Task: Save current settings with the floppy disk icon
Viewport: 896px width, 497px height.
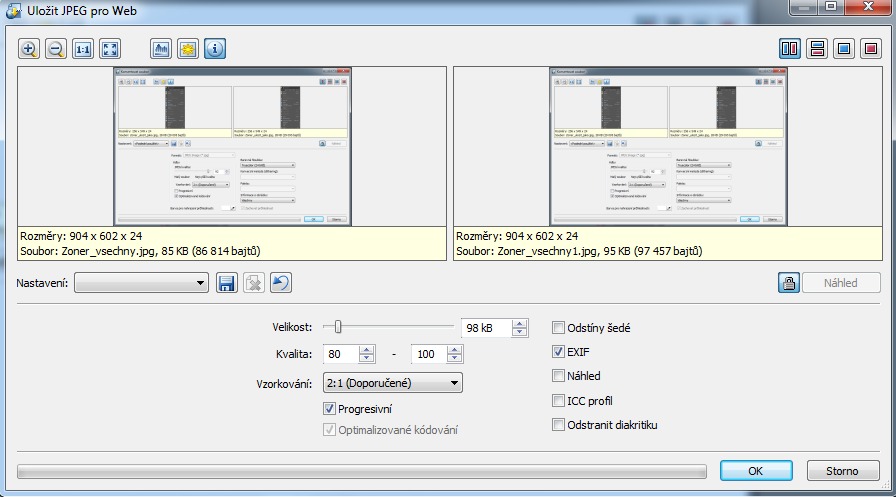Action: click(226, 283)
